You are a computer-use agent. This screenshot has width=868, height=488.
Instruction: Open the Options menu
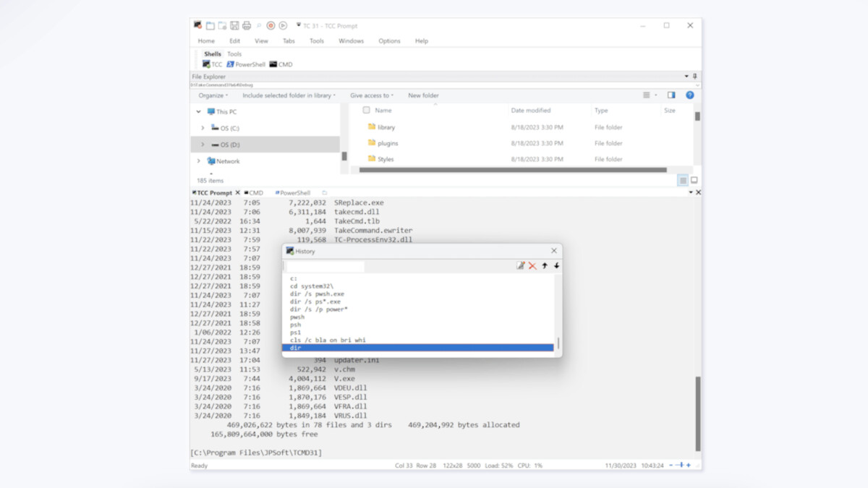[x=389, y=41]
